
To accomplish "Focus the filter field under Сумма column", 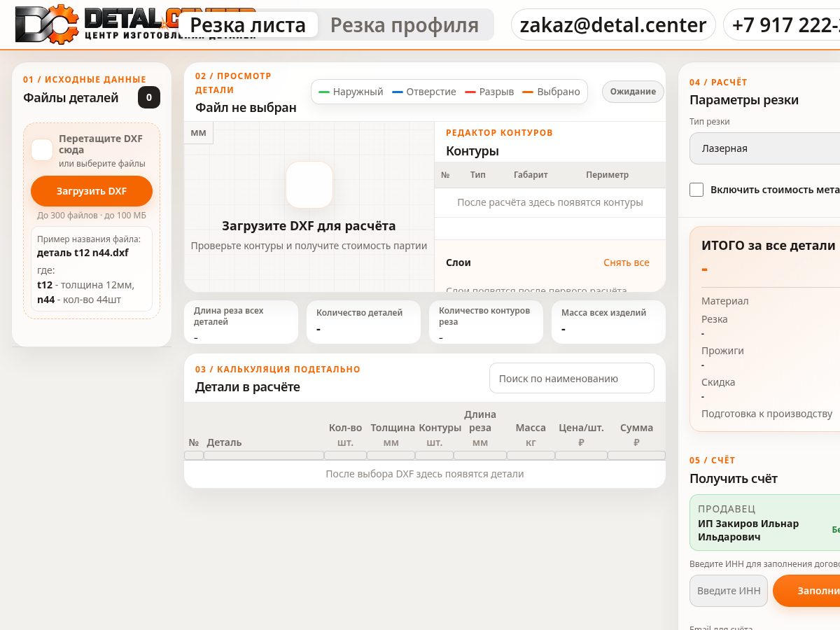I will point(636,456).
